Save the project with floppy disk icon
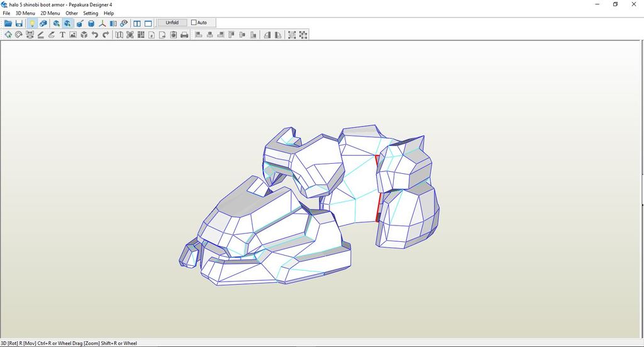Screen dimensions: 644x347 19,23
